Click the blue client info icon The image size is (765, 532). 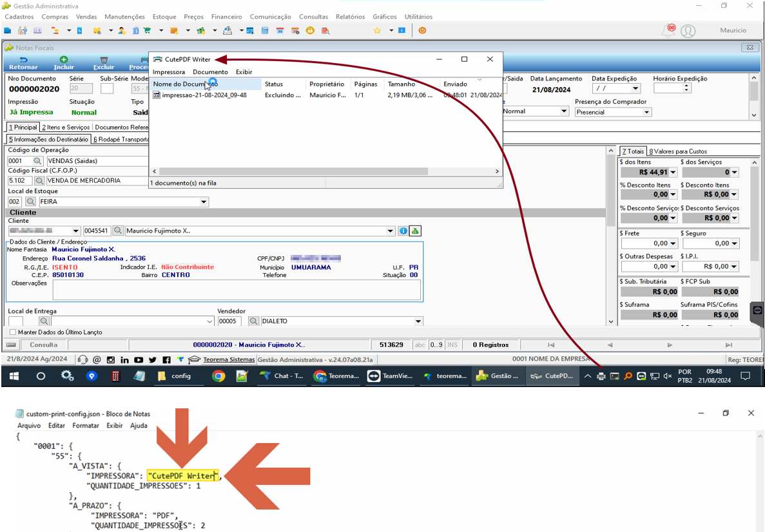tap(403, 231)
